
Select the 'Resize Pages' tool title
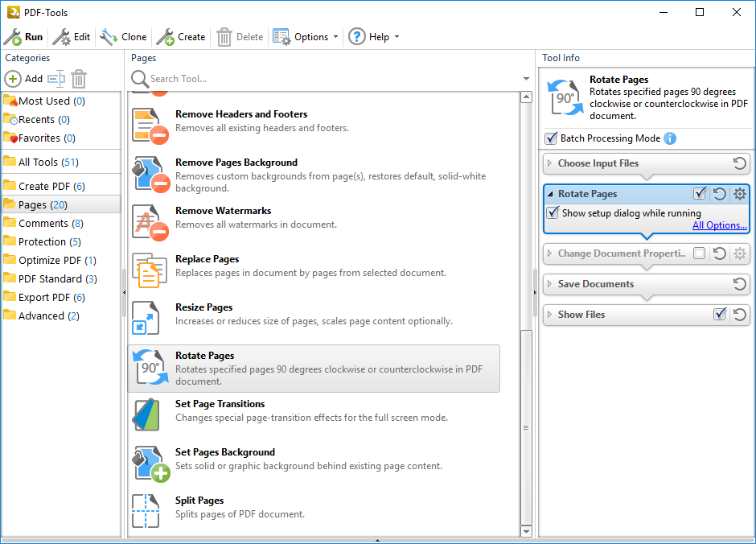[204, 307]
